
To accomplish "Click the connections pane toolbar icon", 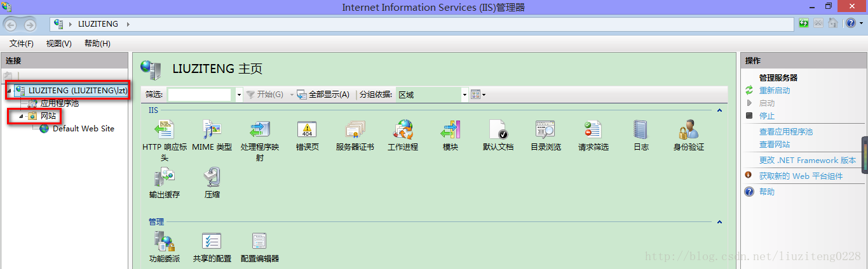I will coord(8,76).
